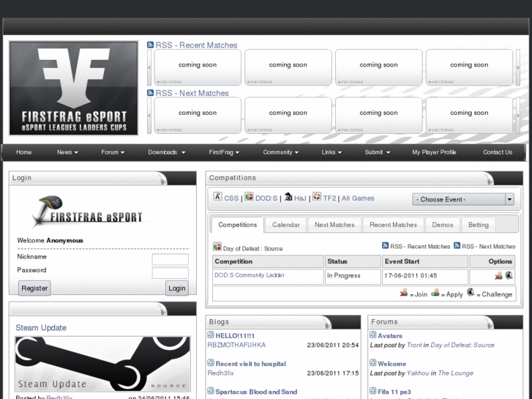Click the small RSS icon next to 'RSS - Next Matches' in competitions table
The image size is (532, 399).
coord(457,245)
